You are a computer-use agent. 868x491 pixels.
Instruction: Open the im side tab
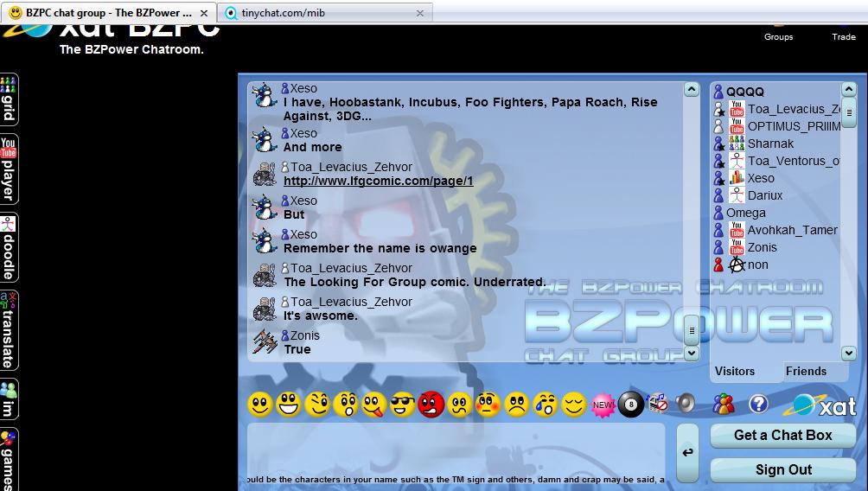(x=9, y=399)
